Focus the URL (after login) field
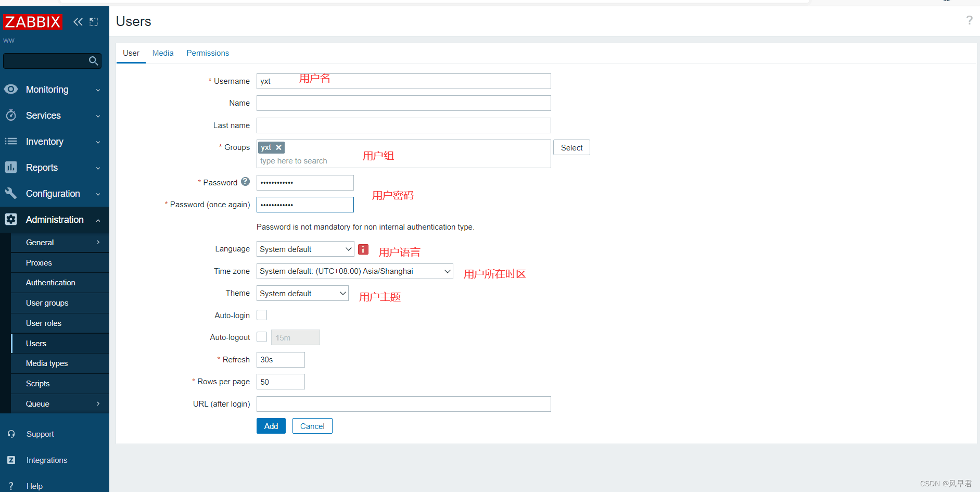This screenshot has width=980, height=492. [x=403, y=404]
